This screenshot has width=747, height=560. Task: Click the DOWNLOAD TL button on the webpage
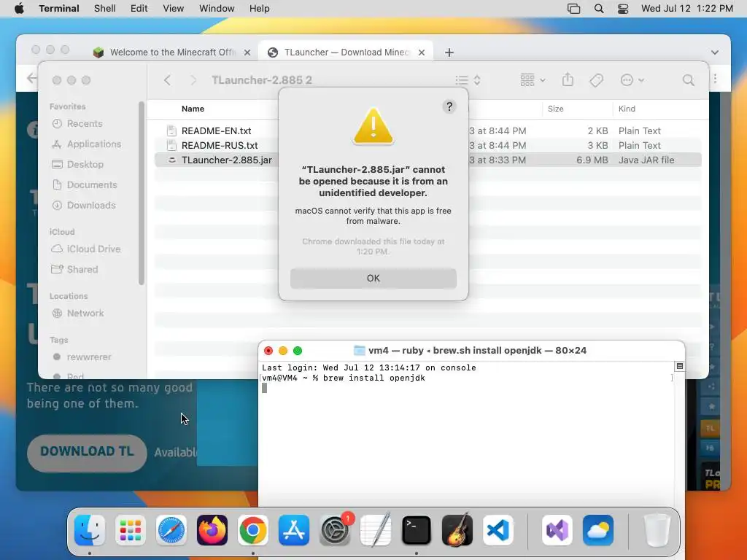coord(87,452)
